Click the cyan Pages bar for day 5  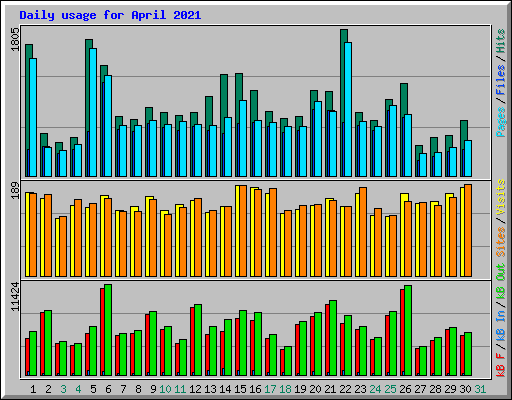pyautogui.click(x=93, y=112)
